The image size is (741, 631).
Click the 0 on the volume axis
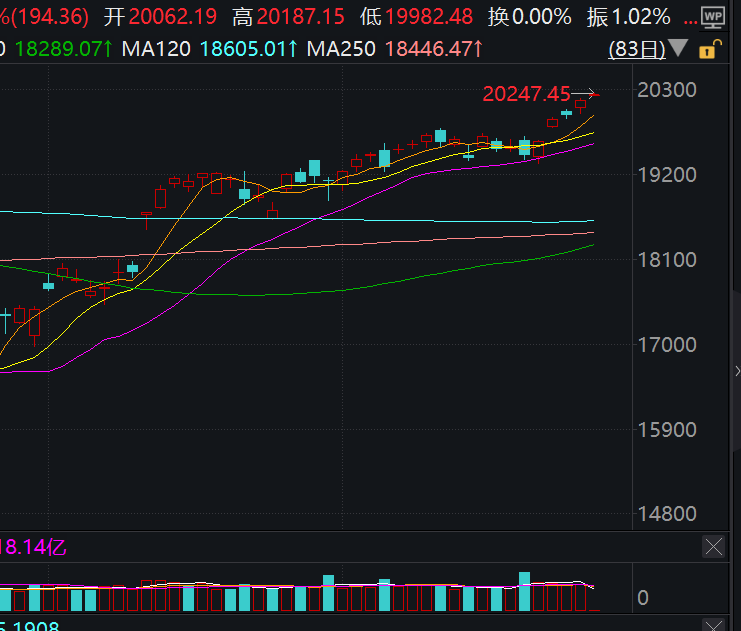pyautogui.click(x=643, y=597)
